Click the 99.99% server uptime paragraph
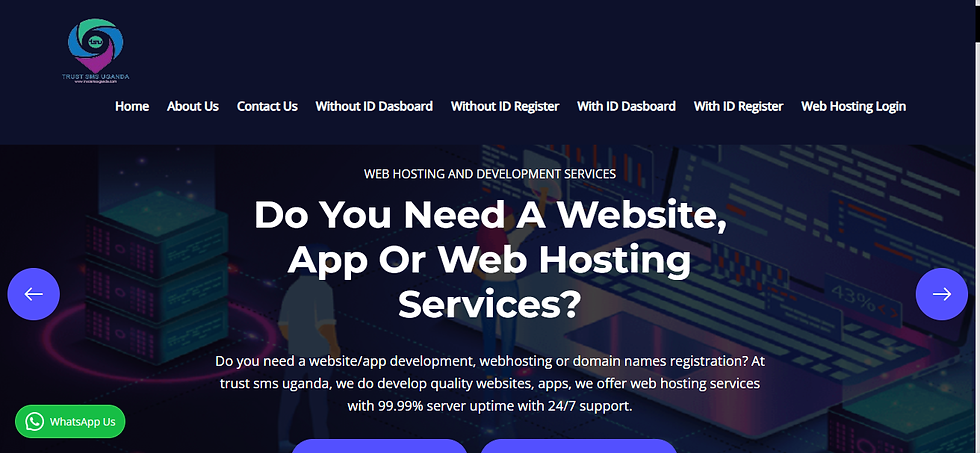The width and height of the screenshot is (980, 453). coord(490,384)
